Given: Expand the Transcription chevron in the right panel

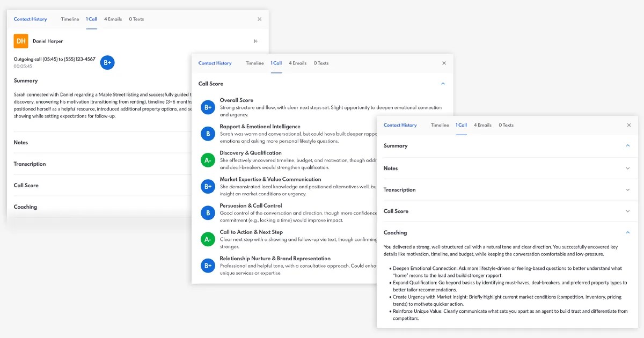Looking at the screenshot, I should coord(628,190).
